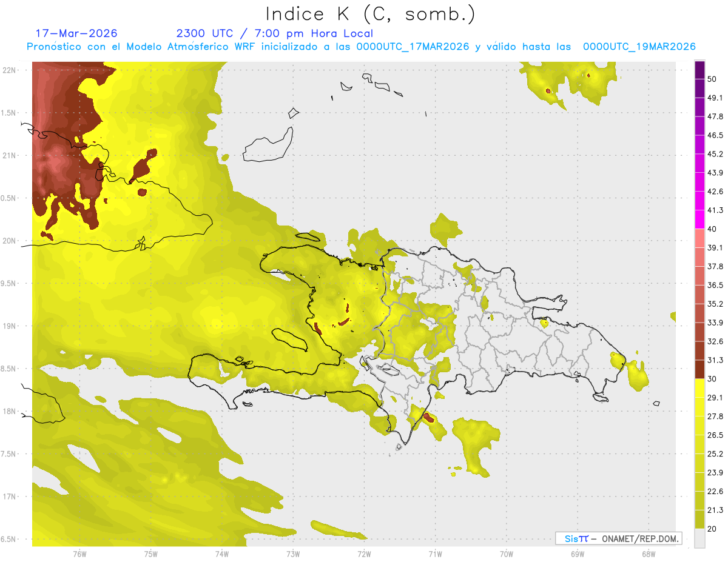Image resolution: width=728 pixels, height=562 pixels.
Task: Select the darkest purple swatch above legend value 50
Action: [699, 70]
